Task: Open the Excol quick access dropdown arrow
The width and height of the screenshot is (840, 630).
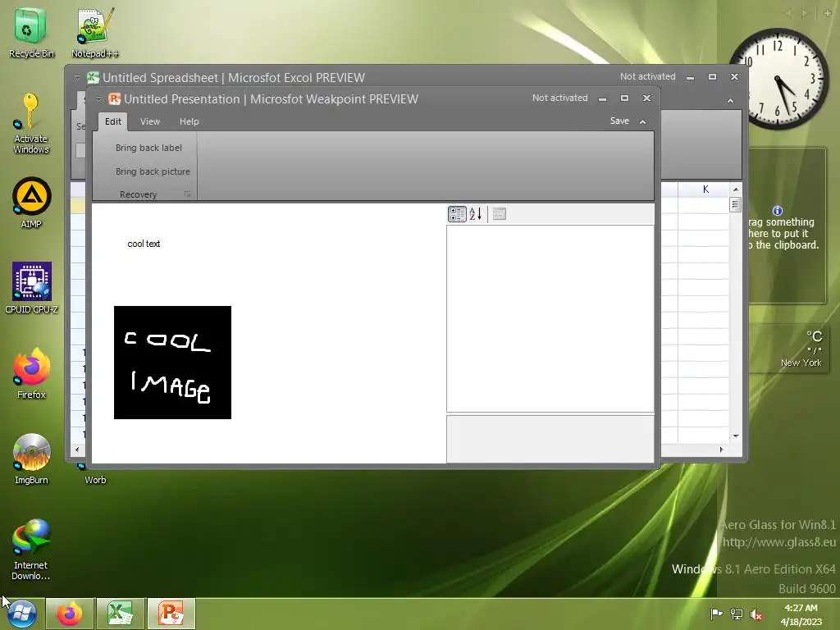Action: [77, 78]
